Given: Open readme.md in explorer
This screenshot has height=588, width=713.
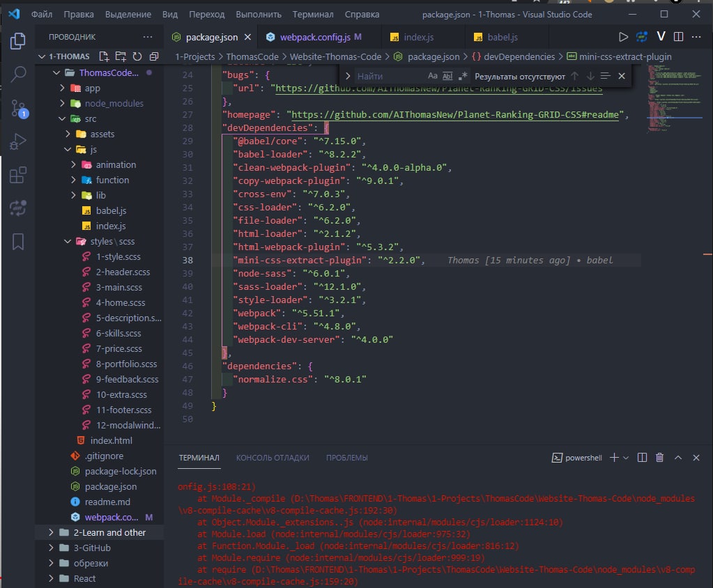Looking at the screenshot, I should tap(107, 502).
